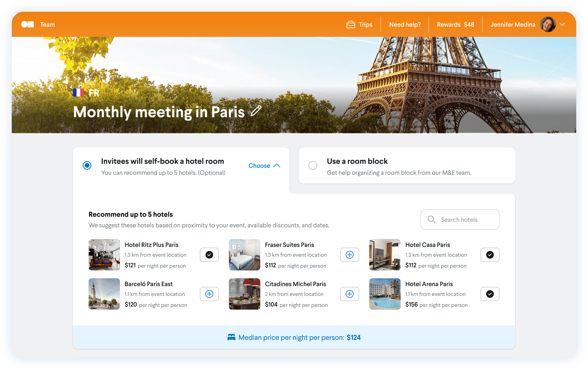Image resolution: width=588 pixels, height=370 pixels.
Task: Click the French flag icon
Action: point(78,93)
